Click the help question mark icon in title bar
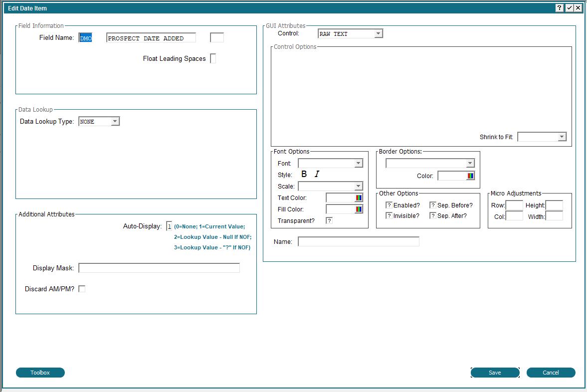The image size is (587, 392). pos(559,8)
